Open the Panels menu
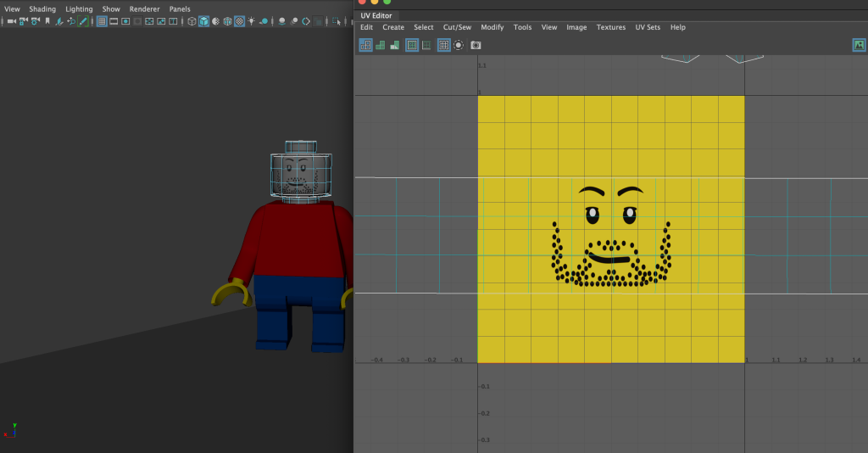The image size is (868, 453). point(180,8)
